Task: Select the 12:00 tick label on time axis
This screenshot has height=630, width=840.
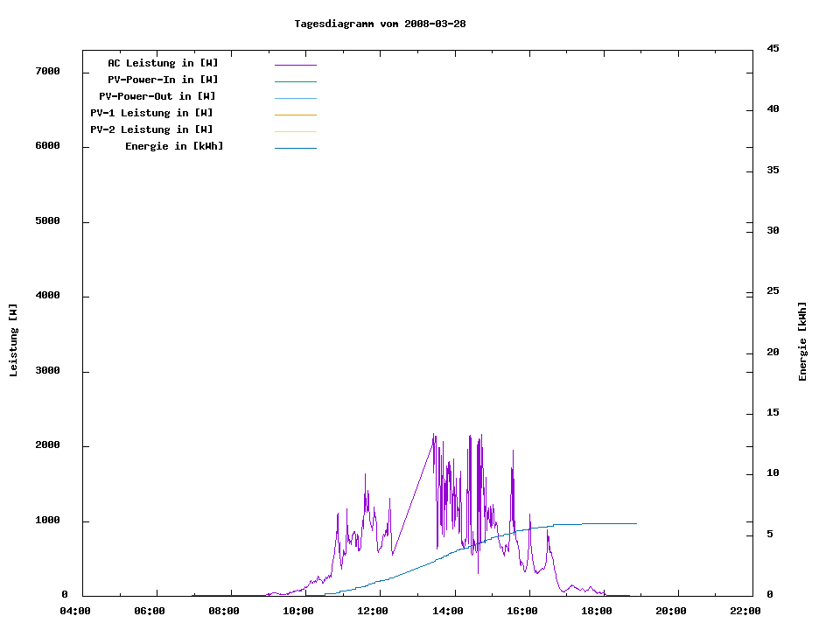Action: click(373, 611)
